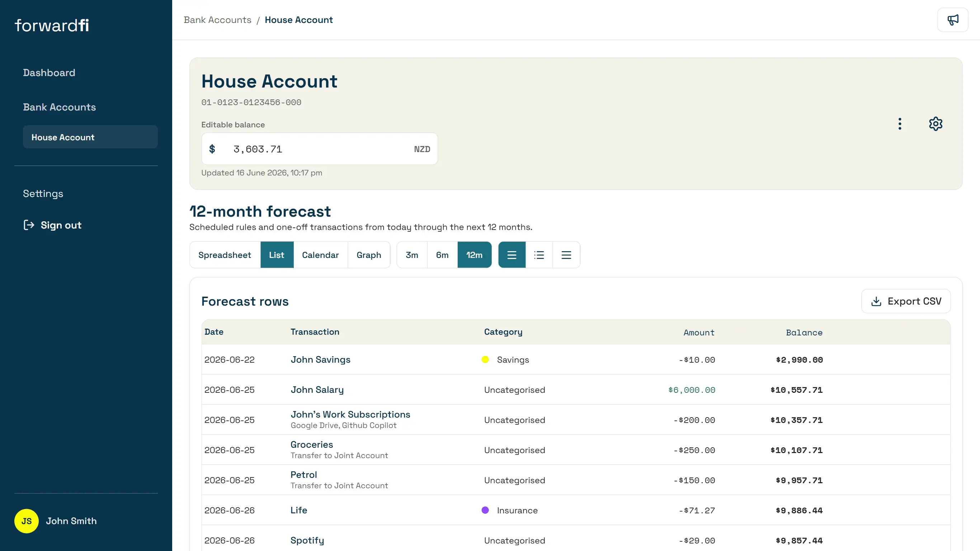
Task: Click the Amount column header
Action: 699,333
